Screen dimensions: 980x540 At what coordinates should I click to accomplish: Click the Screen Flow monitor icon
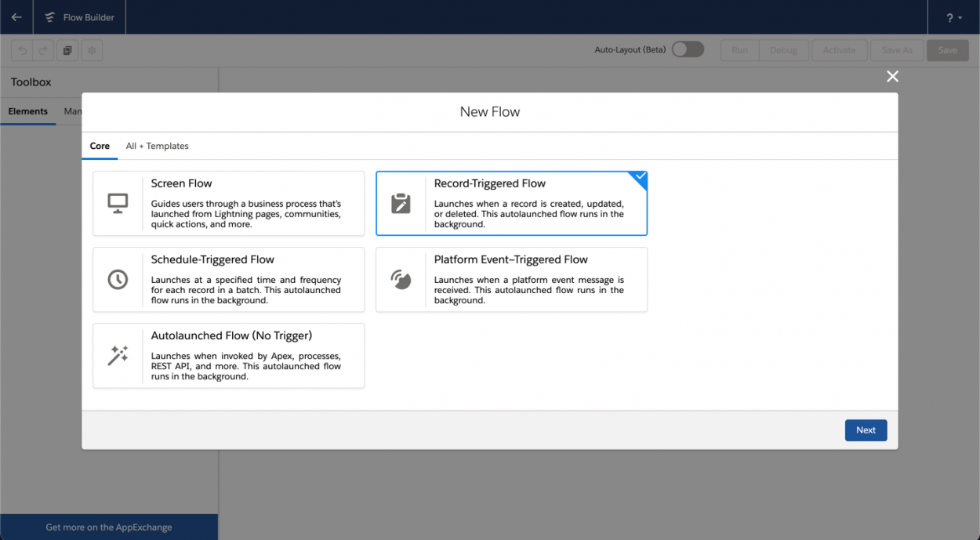pos(118,204)
